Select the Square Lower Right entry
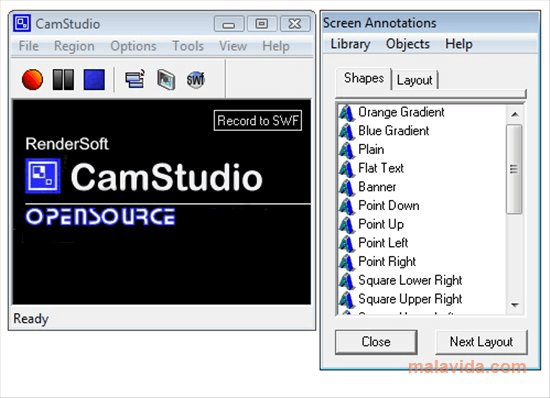The height and width of the screenshot is (398, 550). pyautogui.click(x=410, y=281)
